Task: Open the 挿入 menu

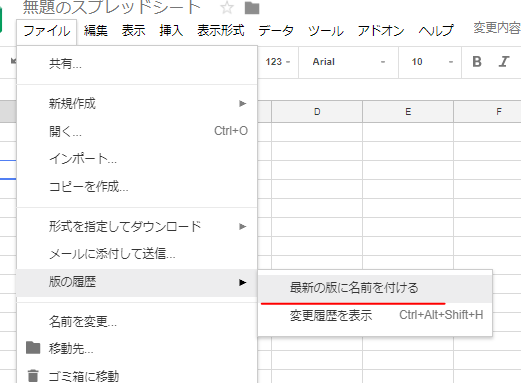Action: 171,31
